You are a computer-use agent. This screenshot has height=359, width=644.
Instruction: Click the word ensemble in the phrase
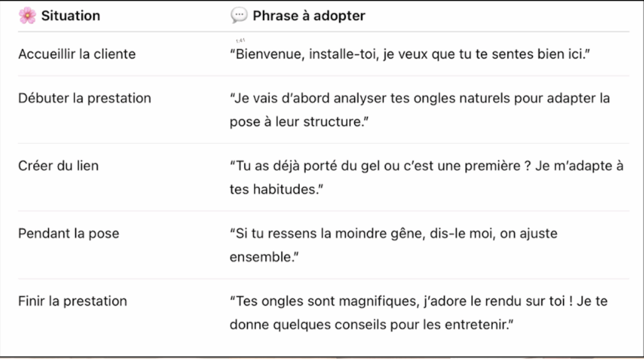click(x=260, y=257)
